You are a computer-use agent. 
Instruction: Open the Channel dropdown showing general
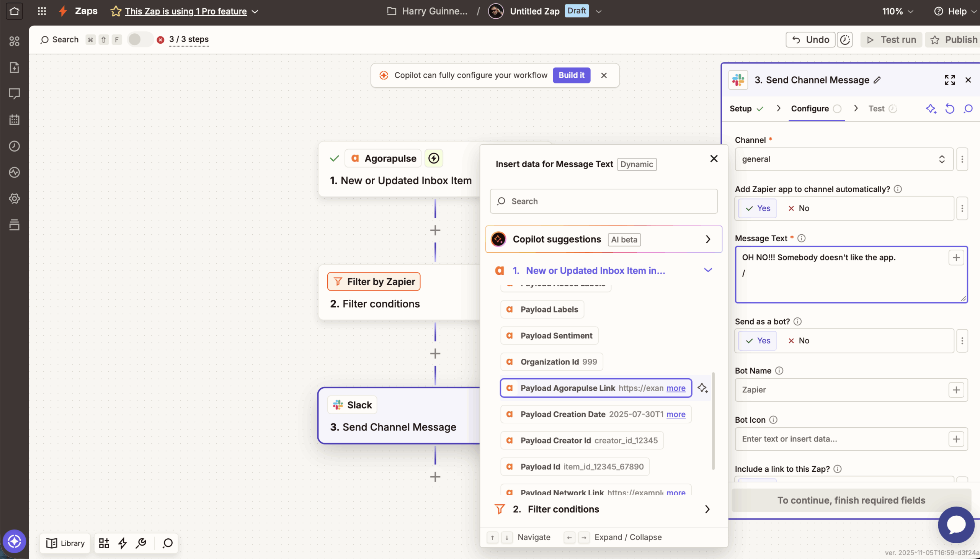click(843, 159)
